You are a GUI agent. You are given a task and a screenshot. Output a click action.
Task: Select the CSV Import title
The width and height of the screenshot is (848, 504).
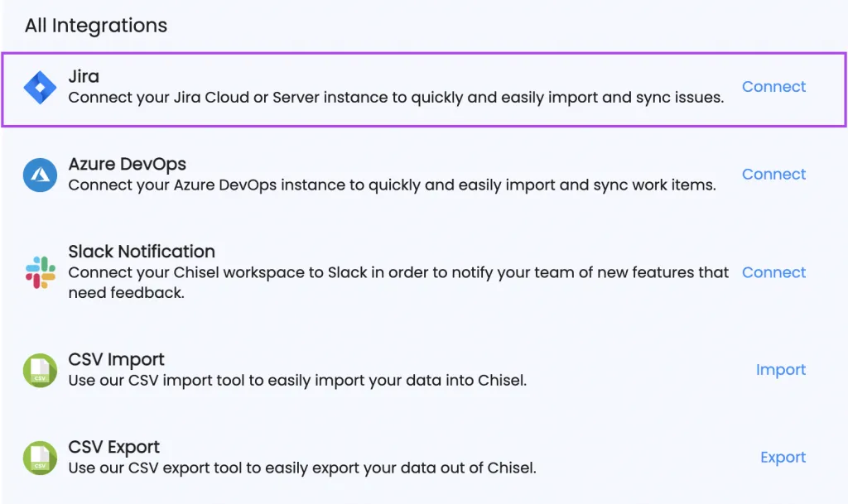point(116,359)
